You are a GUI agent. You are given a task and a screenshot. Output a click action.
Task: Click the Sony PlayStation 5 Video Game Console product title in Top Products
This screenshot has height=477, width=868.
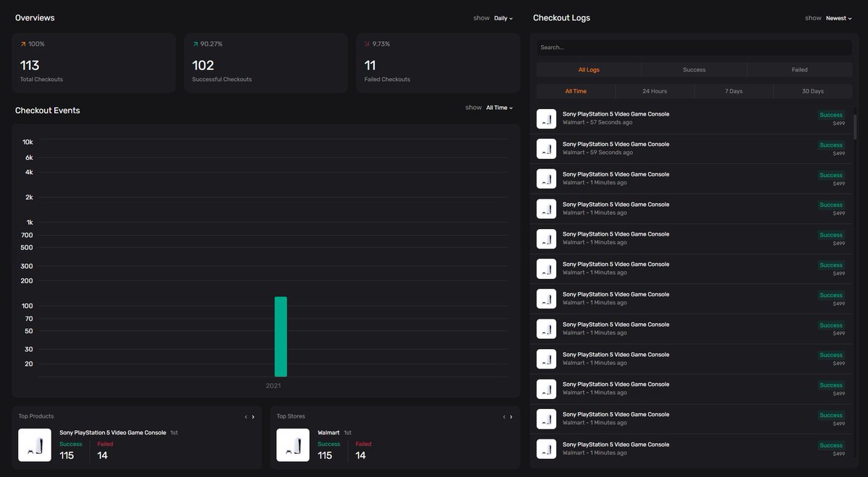113,433
